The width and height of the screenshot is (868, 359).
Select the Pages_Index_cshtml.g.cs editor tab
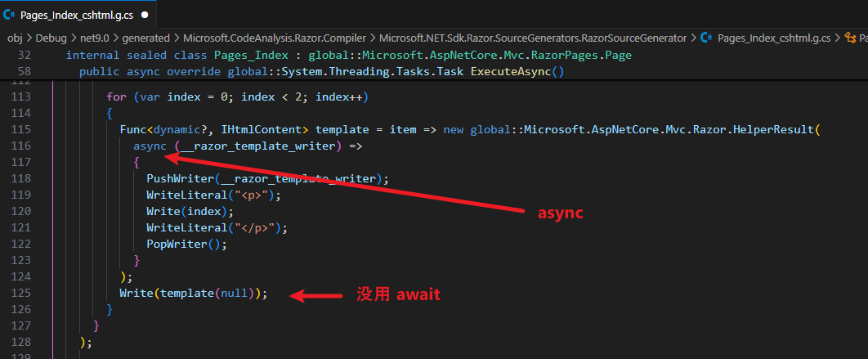click(78, 15)
